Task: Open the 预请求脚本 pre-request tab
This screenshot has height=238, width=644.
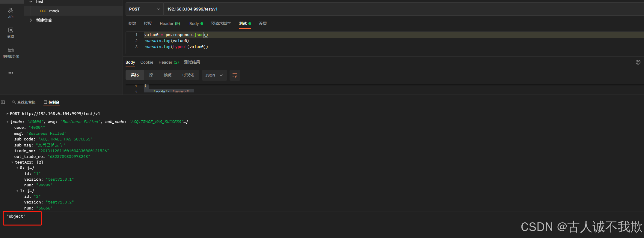Action: click(x=221, y=24)
